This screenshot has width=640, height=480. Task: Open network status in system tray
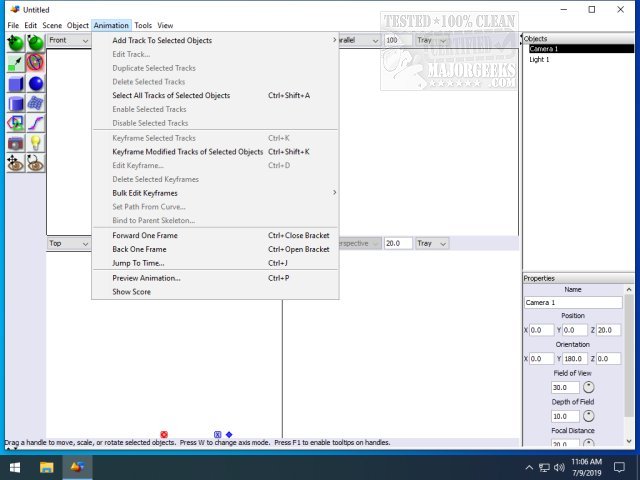tap(544, 467)
